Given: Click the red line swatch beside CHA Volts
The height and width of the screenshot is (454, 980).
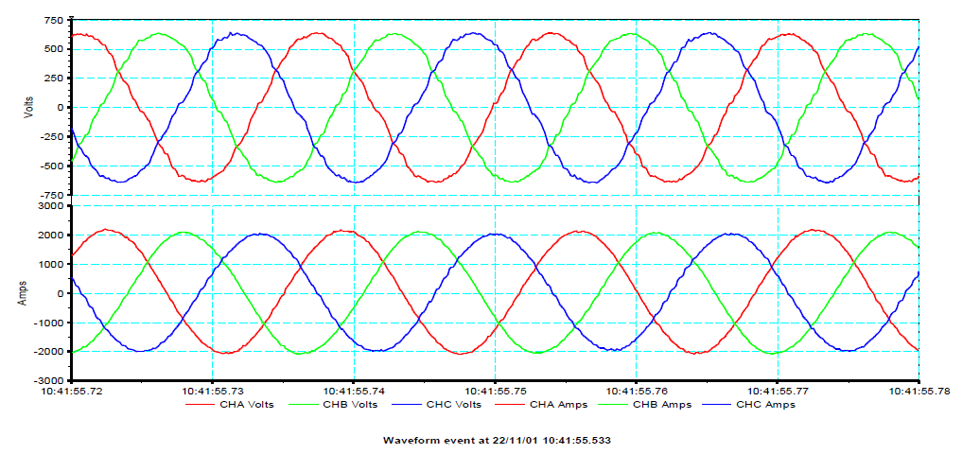Looking at the screenshot, I should pos(201,405).
